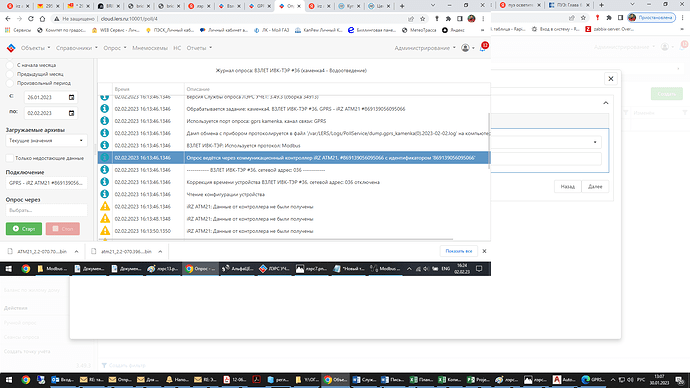Click the LERS logo icon in navbar
The height and width of the screenshot is (388, 690).
11,48
